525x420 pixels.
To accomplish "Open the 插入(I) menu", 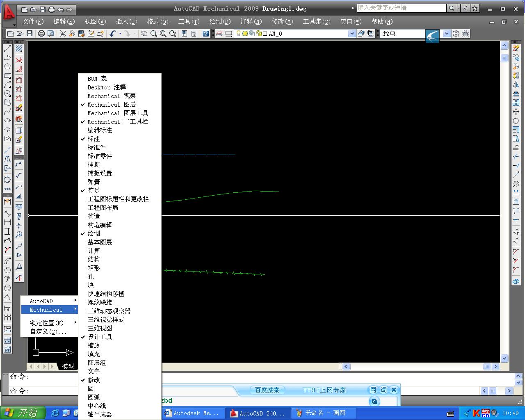I will pos(126,22).
